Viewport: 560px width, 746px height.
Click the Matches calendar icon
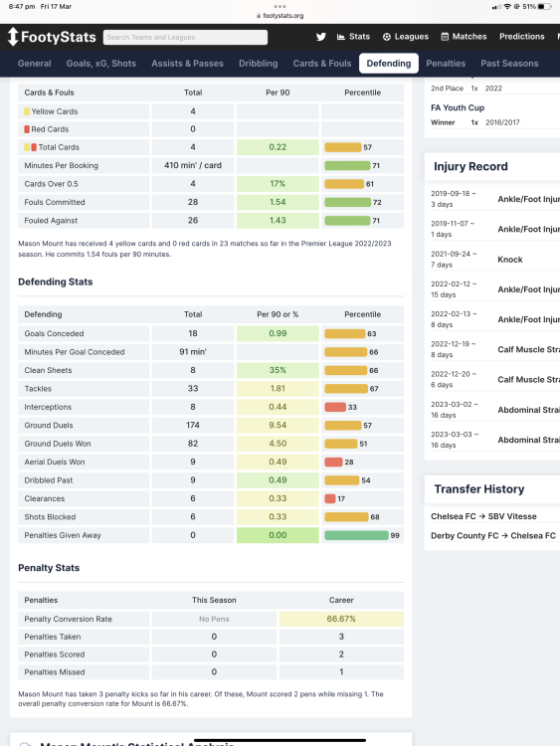(445, 37)
